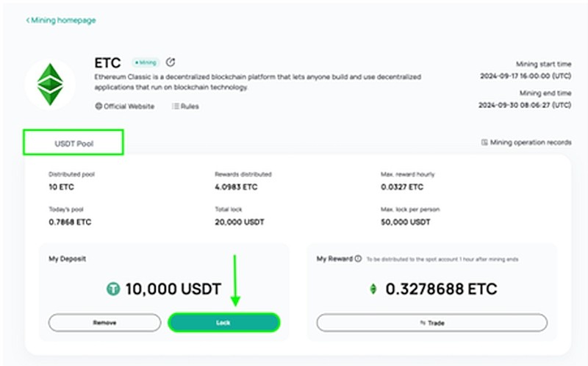Click the Trade button under My Reward
Viewport: 588px width, 366px height.
click(432, 323)
